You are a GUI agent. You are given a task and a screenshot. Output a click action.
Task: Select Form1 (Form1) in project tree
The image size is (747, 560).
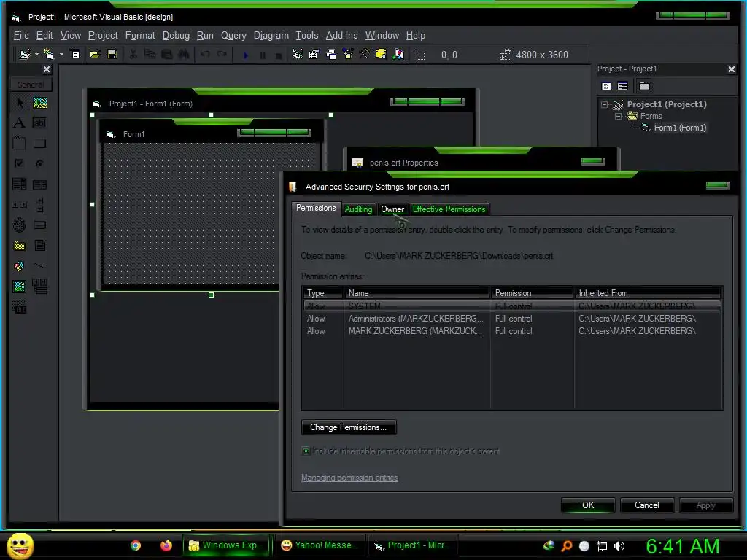click(680, 128)
